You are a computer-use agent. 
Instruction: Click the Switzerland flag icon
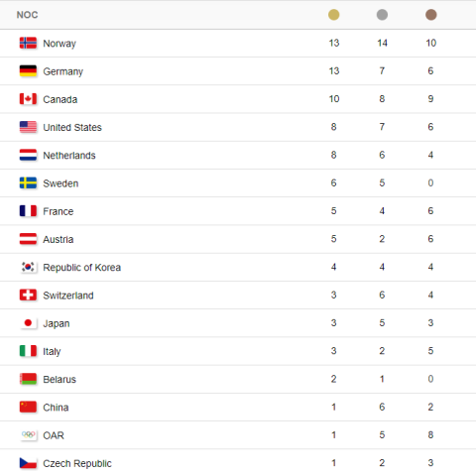pyautogui.click(x=28, y=296)
